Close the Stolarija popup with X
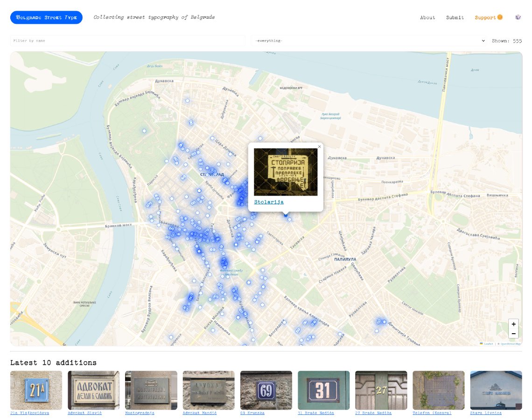 [319, 147]
